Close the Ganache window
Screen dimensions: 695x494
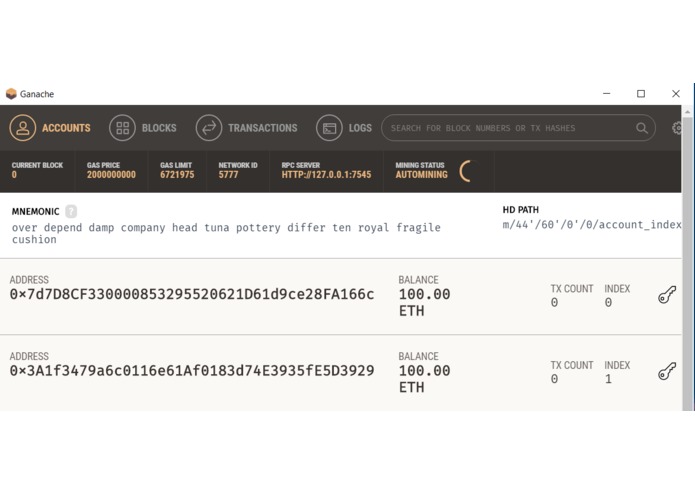(x=675, y=93)
